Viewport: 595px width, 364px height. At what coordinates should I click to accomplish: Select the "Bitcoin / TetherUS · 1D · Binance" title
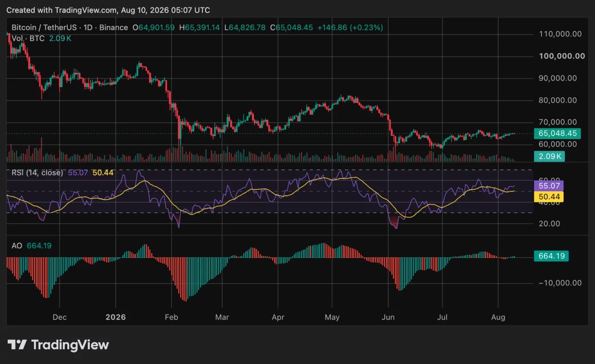(70, 28)
